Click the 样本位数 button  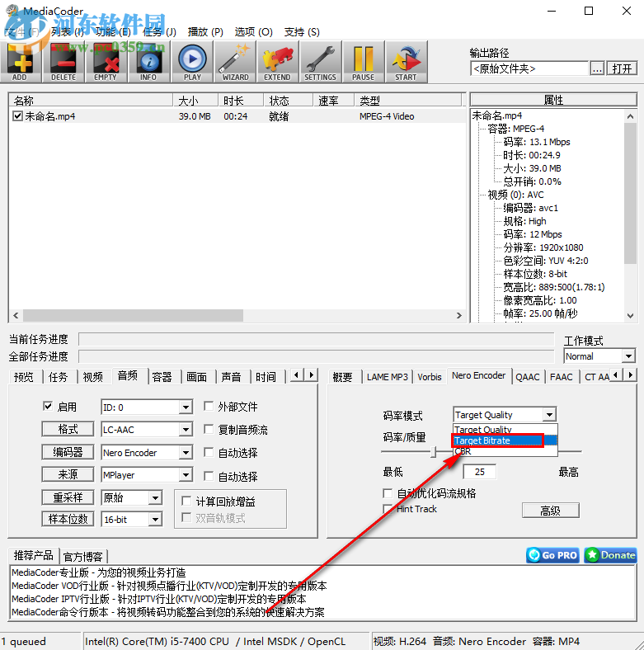click(68, 519)
